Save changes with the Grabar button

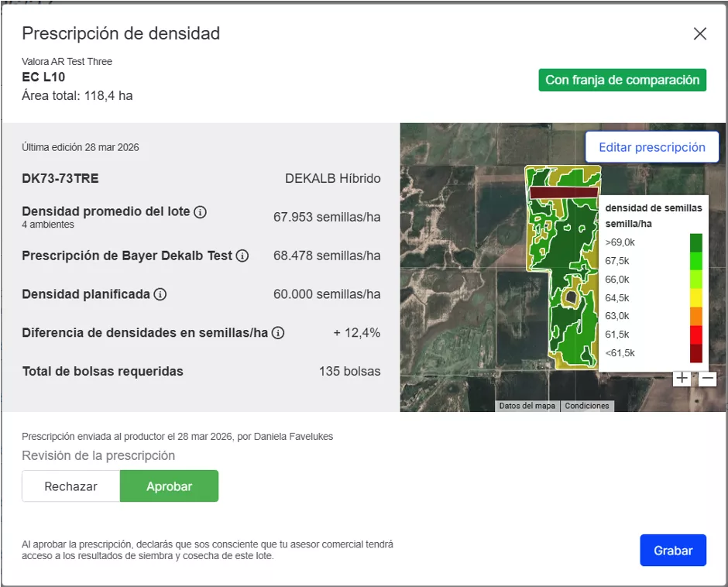click(672, 550)
